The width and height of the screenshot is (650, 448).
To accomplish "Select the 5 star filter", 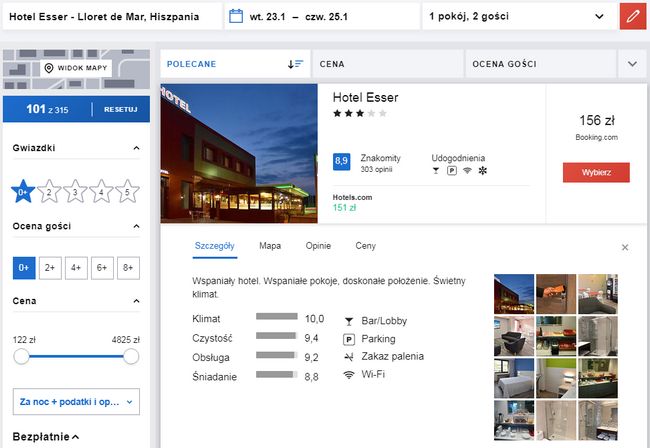I will 127,192.
